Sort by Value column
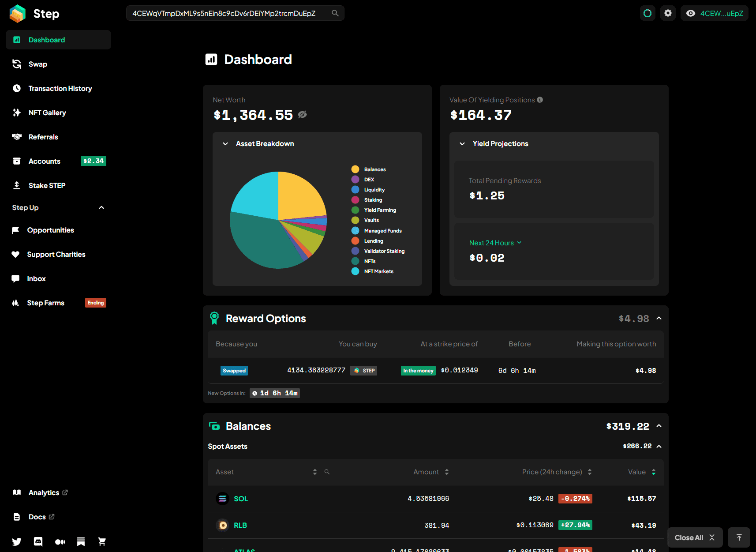 click(654, 472)
